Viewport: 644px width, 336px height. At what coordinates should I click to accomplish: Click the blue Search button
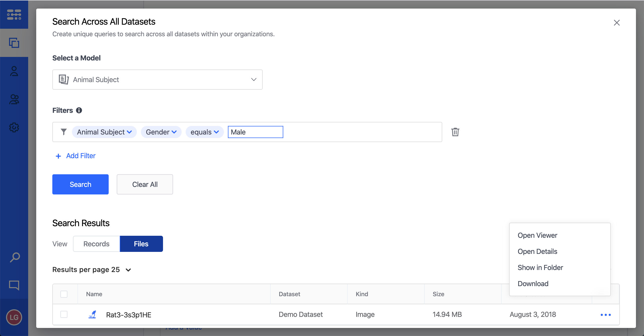coord(80,184)
